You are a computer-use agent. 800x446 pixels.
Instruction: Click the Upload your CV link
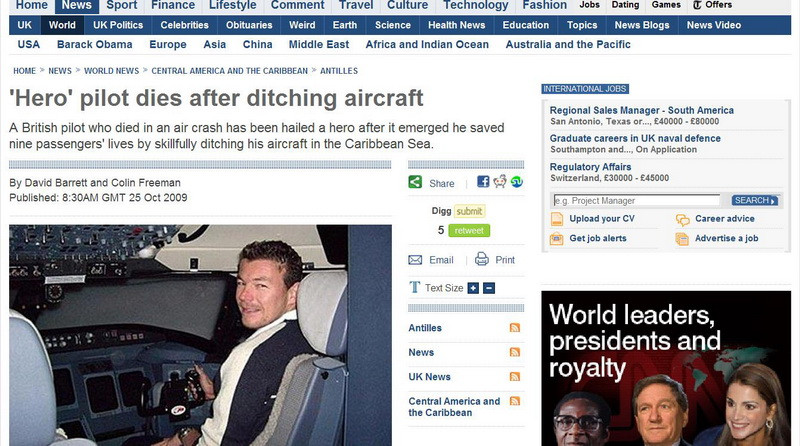pyautogui.click(x=602, y=218)
